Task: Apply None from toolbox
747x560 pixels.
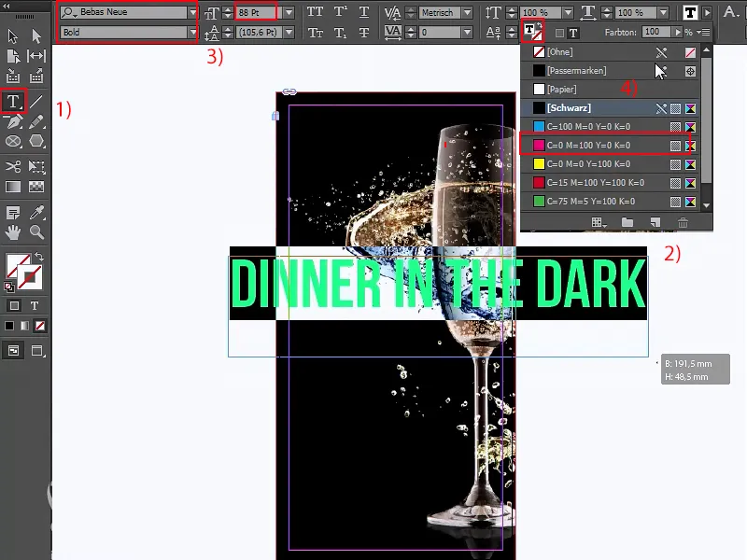Action: [40, 326]
